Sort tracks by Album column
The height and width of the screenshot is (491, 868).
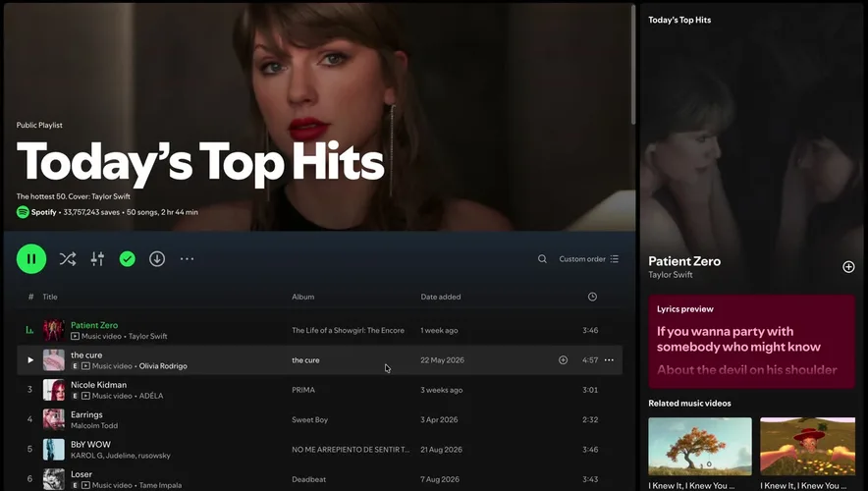(302, 297)
